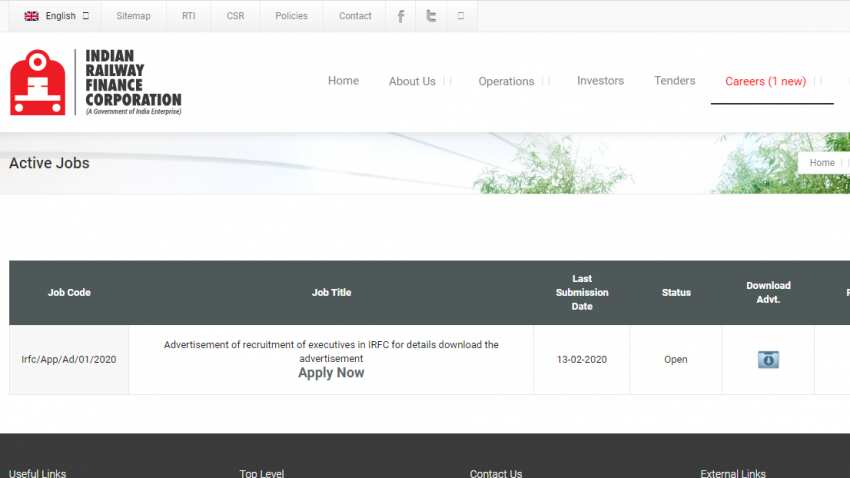Open the Tenders menu

tap(674, 81)
